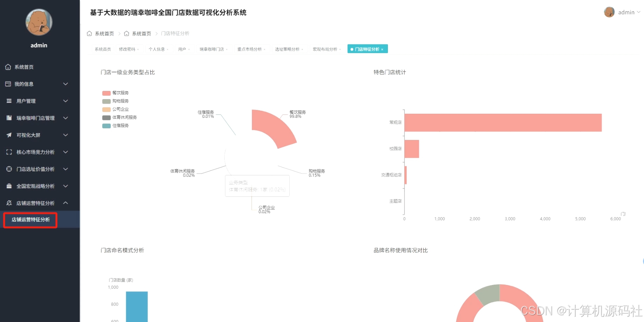
Task: Close the 宏观布局分析 tab
Action: click(x=340, y=49)
